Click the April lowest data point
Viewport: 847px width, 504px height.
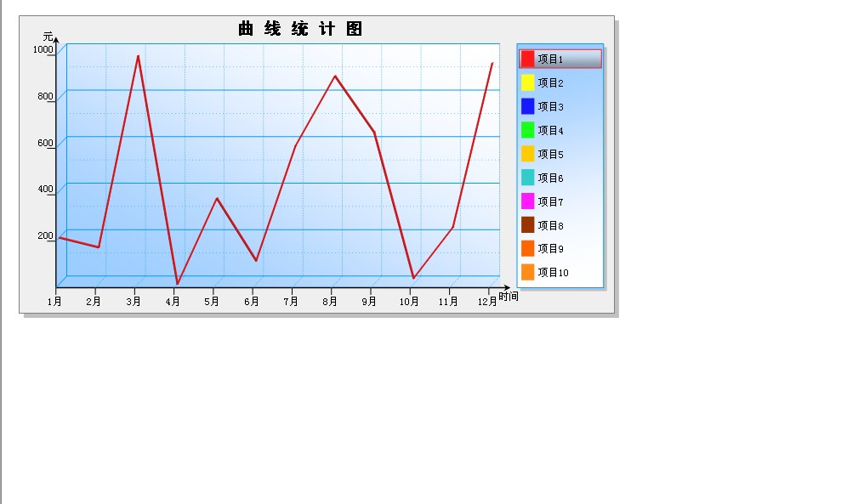pyautogui.click(x=177, y=284)
